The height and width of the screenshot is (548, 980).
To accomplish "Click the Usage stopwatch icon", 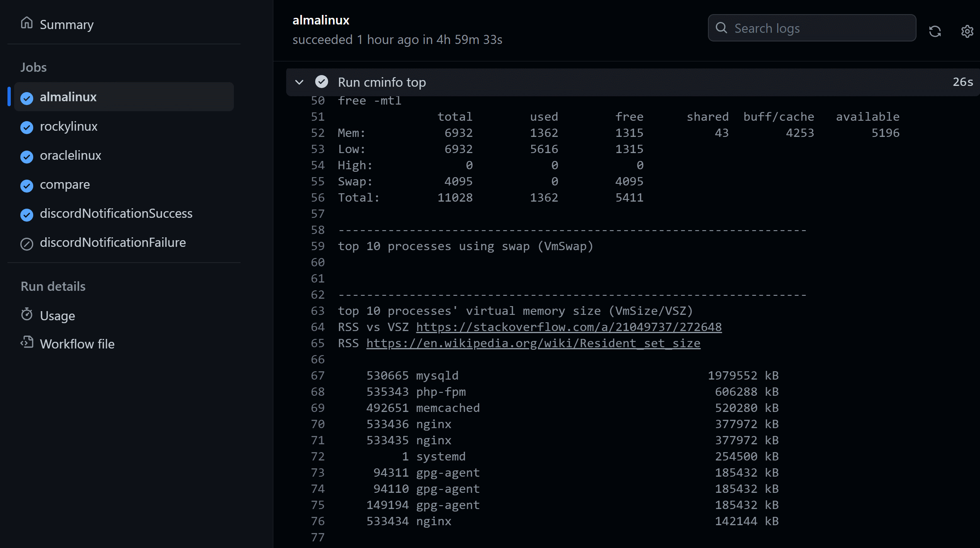I will (27, 314).
